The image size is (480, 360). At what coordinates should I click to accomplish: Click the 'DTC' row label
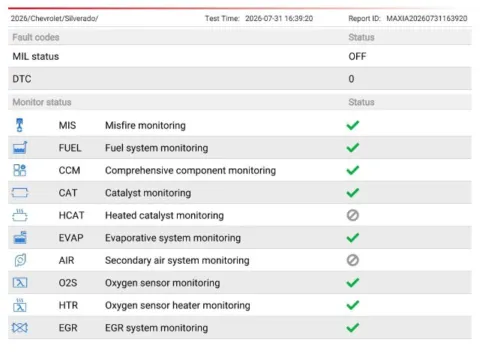(22, 79)
